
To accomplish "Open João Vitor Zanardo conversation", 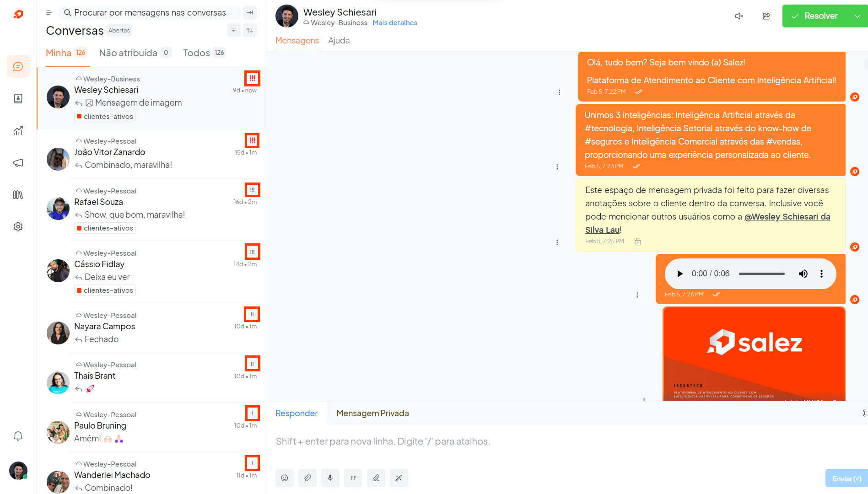I will point(151,154).
